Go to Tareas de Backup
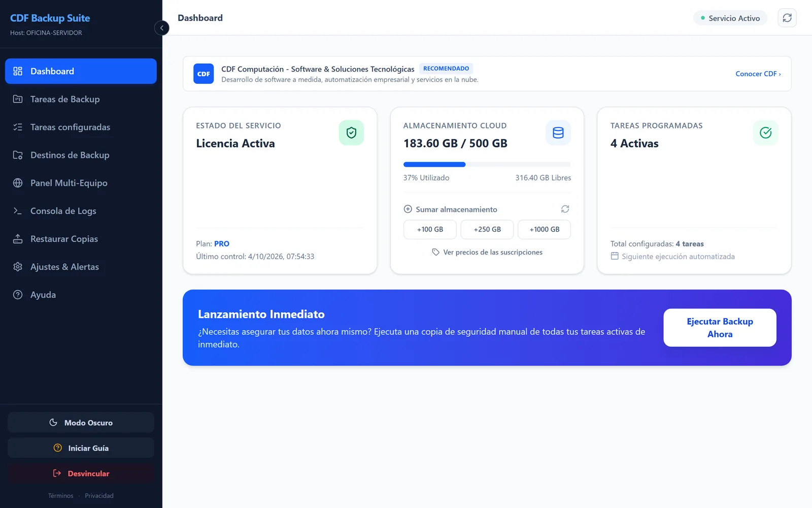Viewport: 812px width, 508px height. (x=81, y=99)
